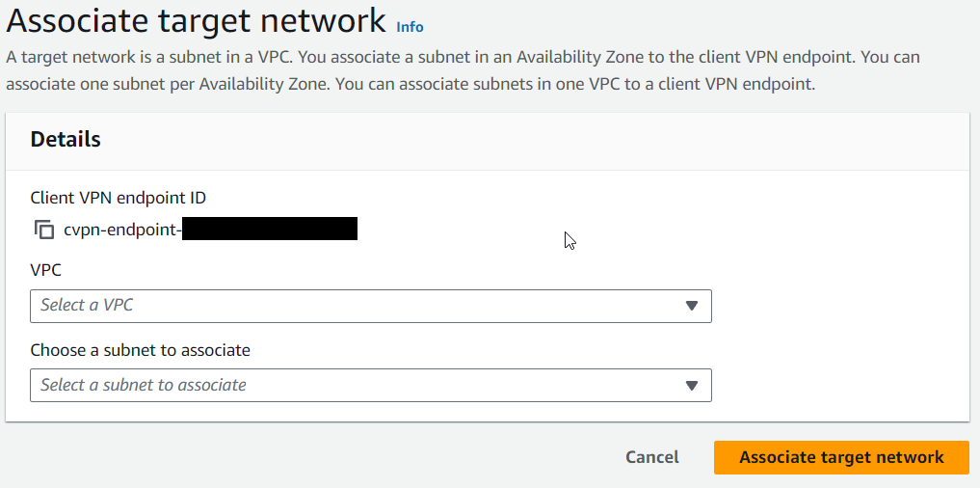Screen dimensions: 980x488
Task: Copy the Client VPN endpoint ID
Action: 43,230
